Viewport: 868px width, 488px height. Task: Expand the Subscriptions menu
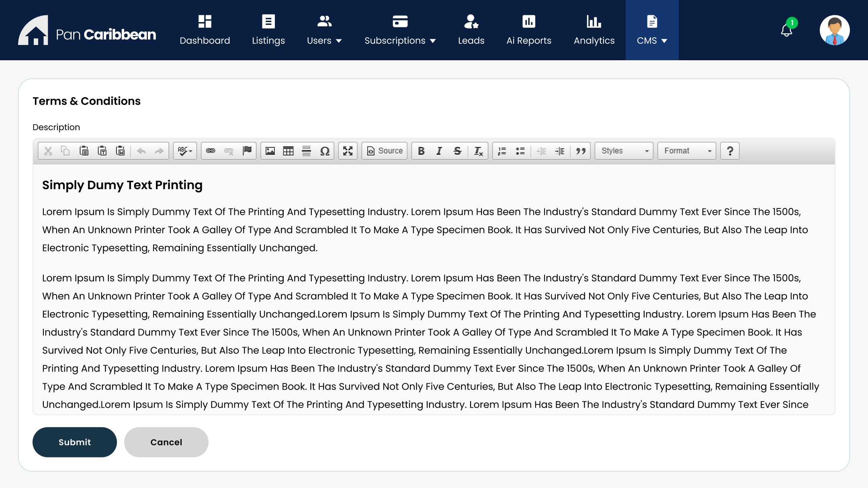coord(400,30)
